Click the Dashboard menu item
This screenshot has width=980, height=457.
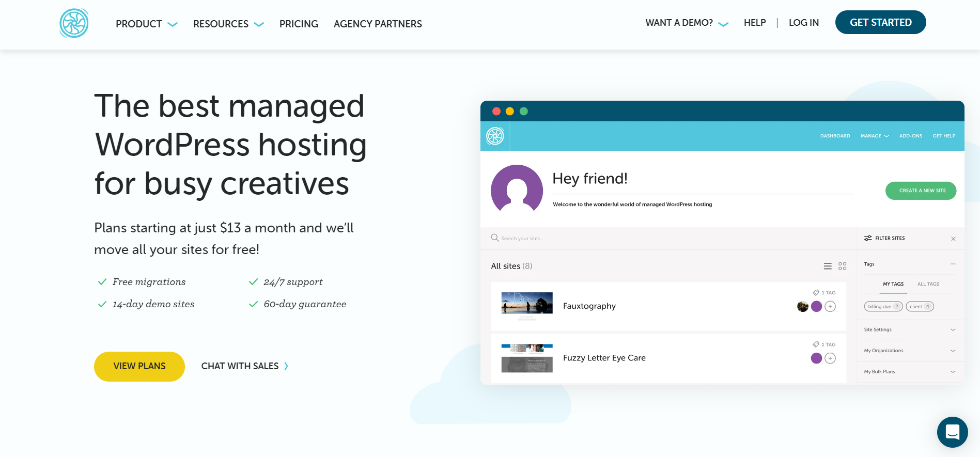tap(835, 136)
